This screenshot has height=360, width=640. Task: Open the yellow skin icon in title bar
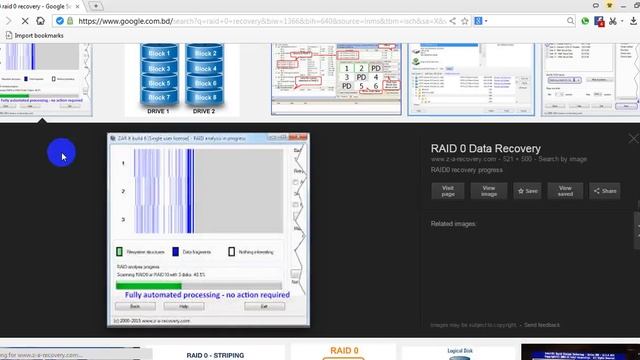tap(609, 6)
